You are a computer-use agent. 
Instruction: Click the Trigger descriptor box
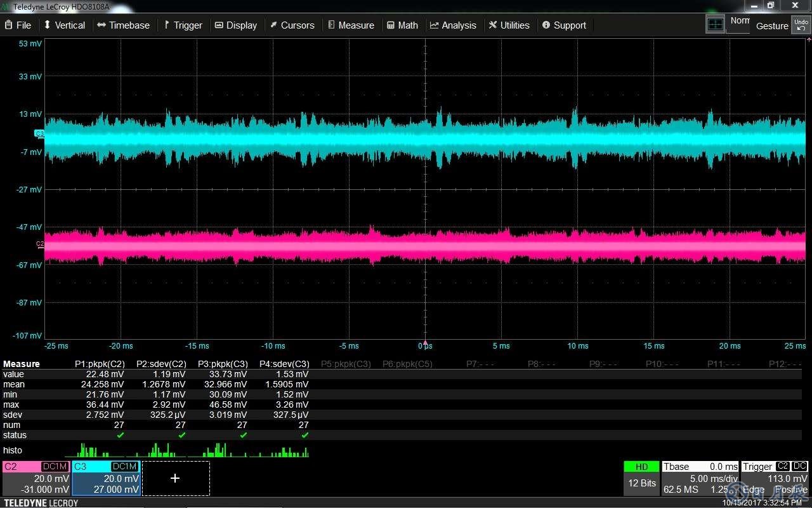[x=775, y=478]
